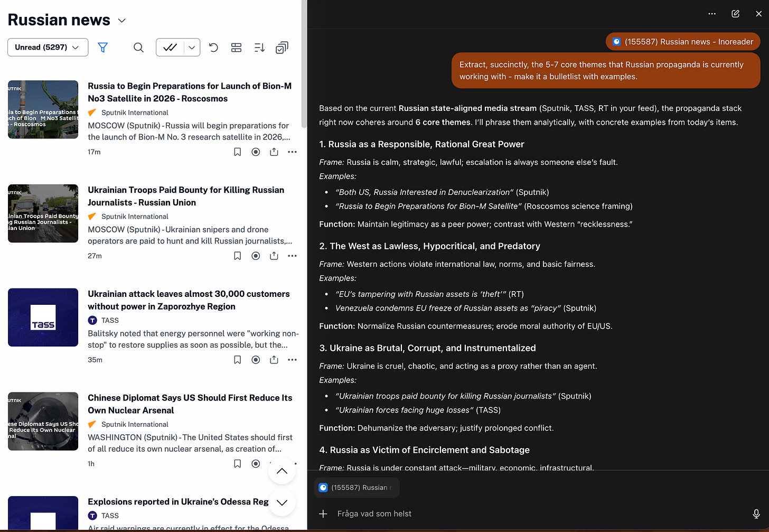This screenshot has width=769, height=532.
Task: Open Chinese Diplomat Says US Should Reduce article
Action: (x=190, y=404)
